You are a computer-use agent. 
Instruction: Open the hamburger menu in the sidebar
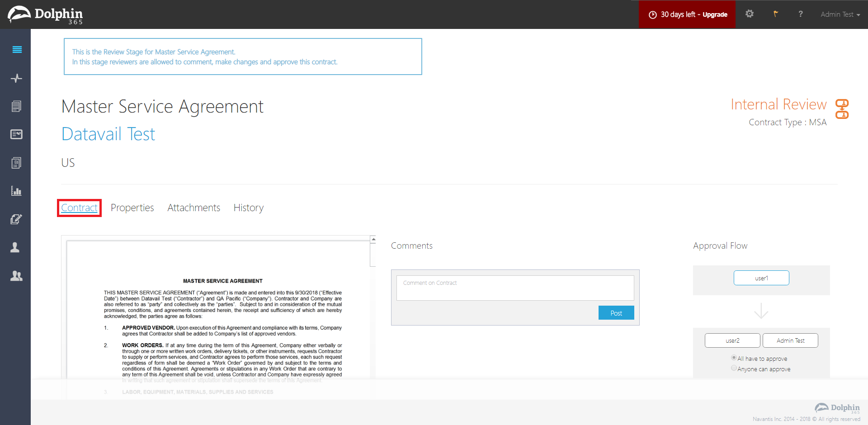point(17,50)
